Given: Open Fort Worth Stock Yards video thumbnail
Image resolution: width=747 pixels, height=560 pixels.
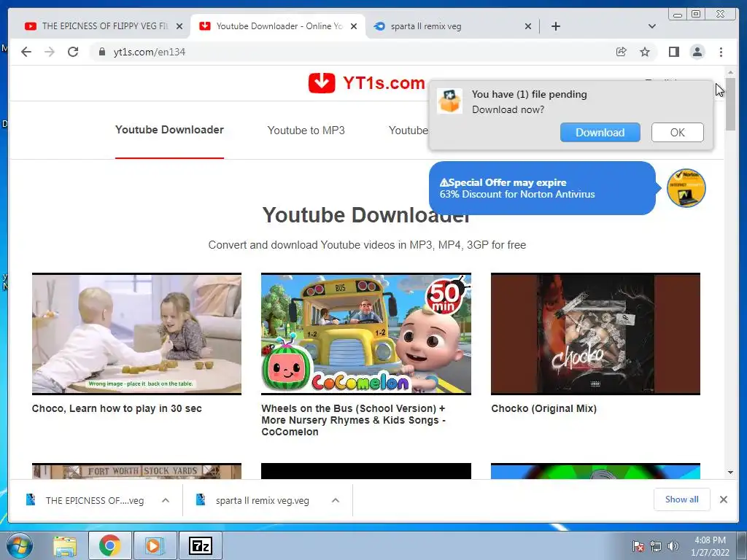Looking at the screenshot, I should point(136,471).
